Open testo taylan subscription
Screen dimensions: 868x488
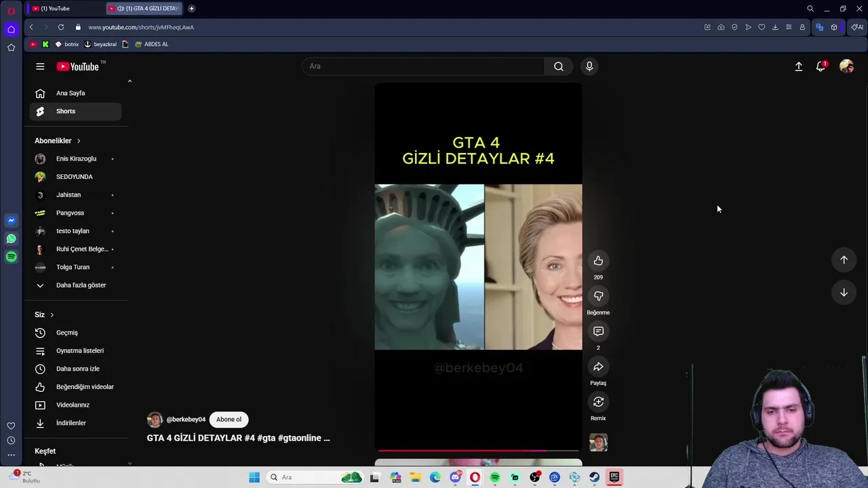click(x=75, y=231)
